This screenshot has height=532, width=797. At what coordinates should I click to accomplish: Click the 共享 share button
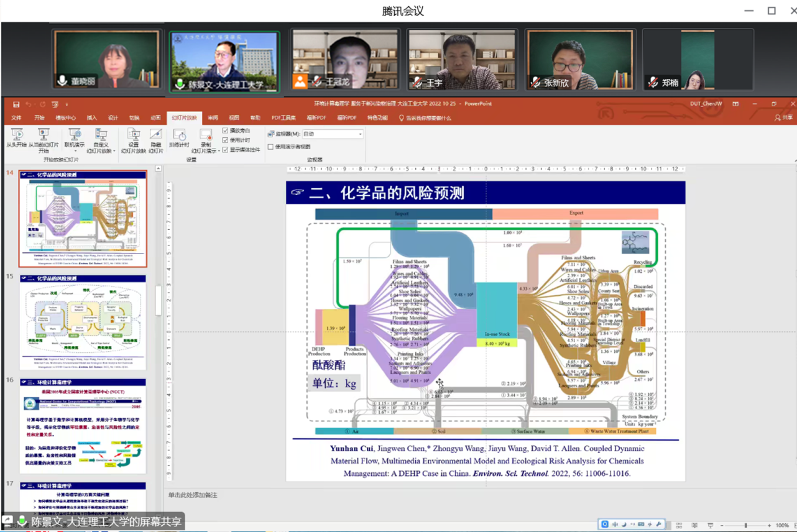783,118
